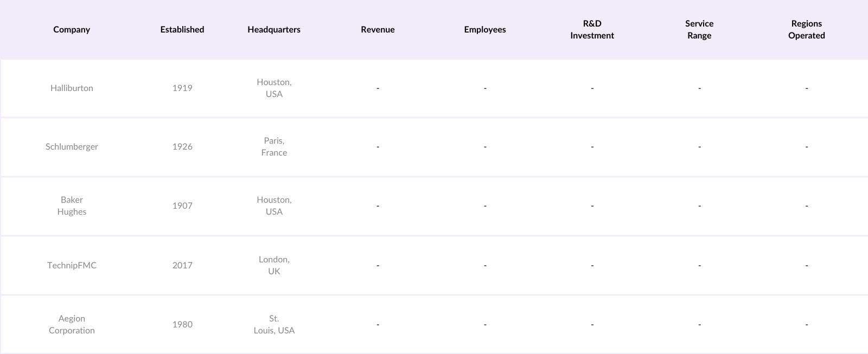The height and width of the screenshot is (354, 868).
Task: Click Aegion Corporation's empty Revenue cell
Action: (378, 325)
